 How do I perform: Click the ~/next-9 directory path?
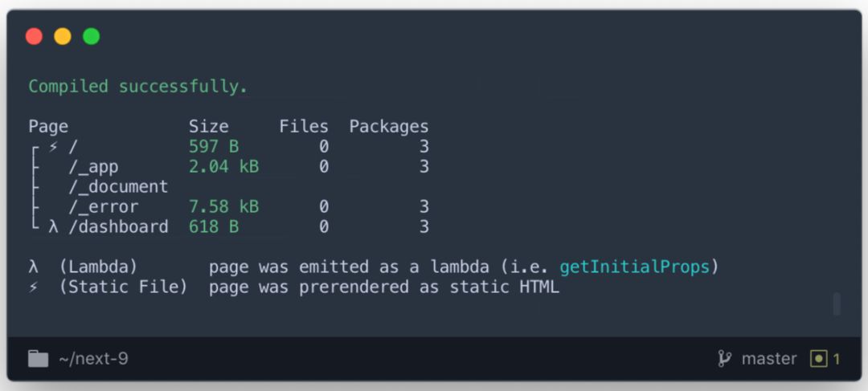(93, 359)
